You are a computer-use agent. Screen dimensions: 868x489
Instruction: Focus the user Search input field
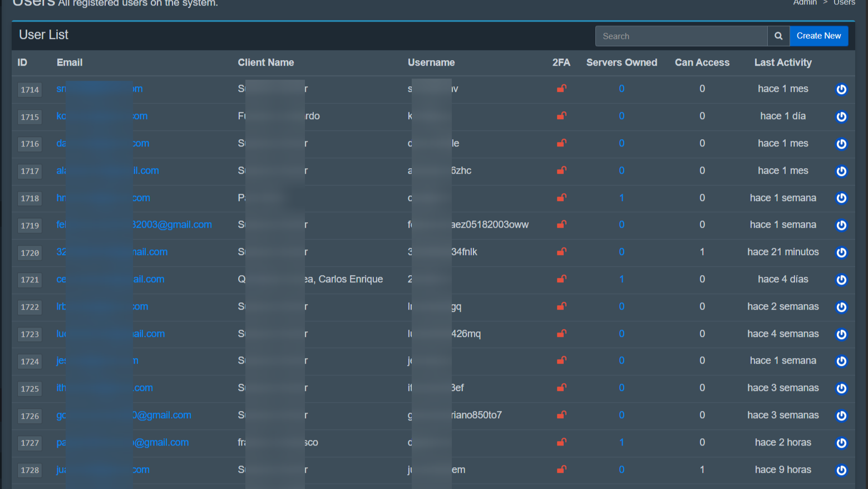(x=681, y=36)
